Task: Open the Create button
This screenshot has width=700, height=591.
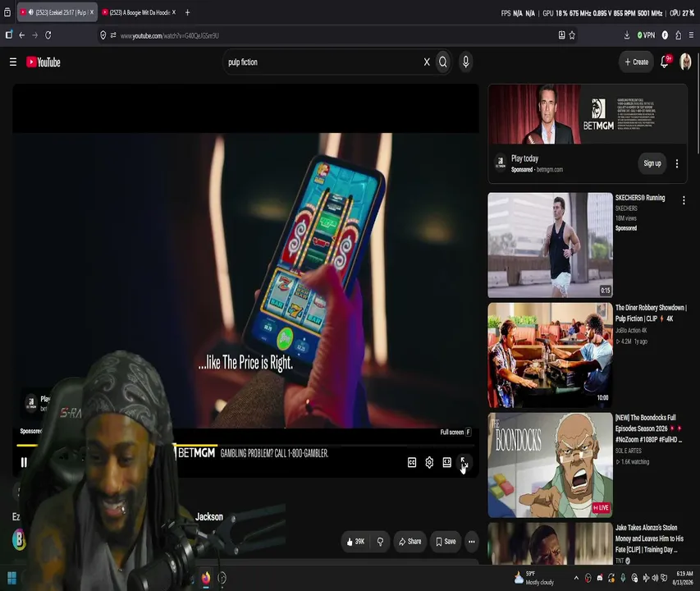Action: [636, 62]
